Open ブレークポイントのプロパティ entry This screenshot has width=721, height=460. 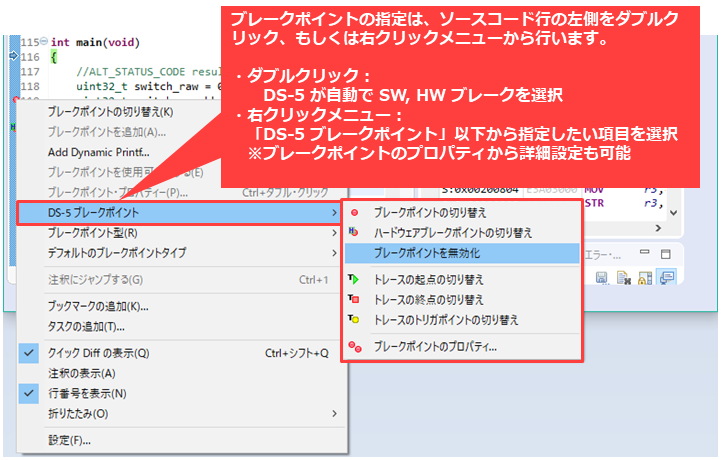click(462, 346)
